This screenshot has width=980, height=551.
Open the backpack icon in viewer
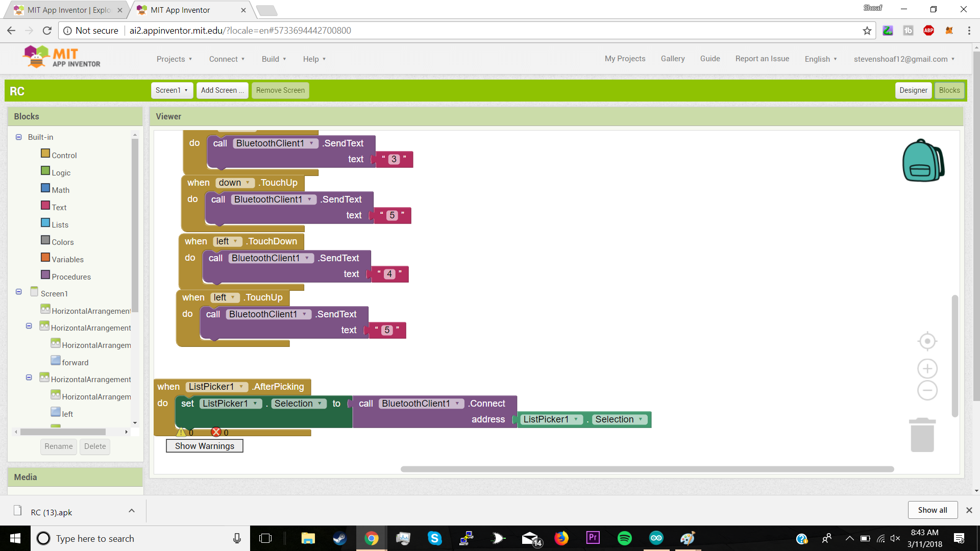[923, 161]
